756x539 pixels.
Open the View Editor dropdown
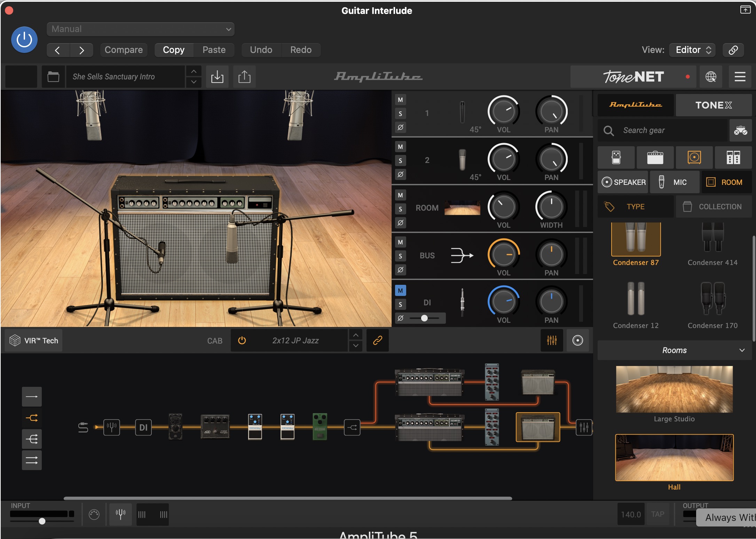pos(693,50)
